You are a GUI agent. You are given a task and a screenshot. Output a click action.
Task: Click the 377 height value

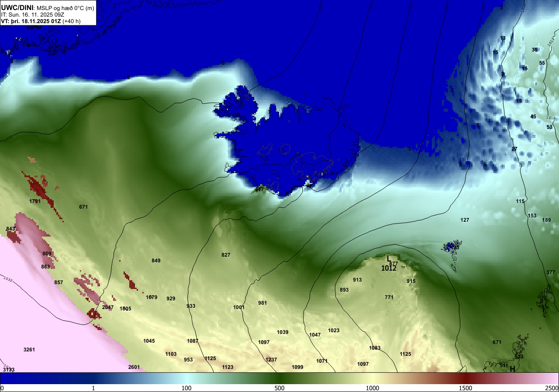tap(551, 272)
